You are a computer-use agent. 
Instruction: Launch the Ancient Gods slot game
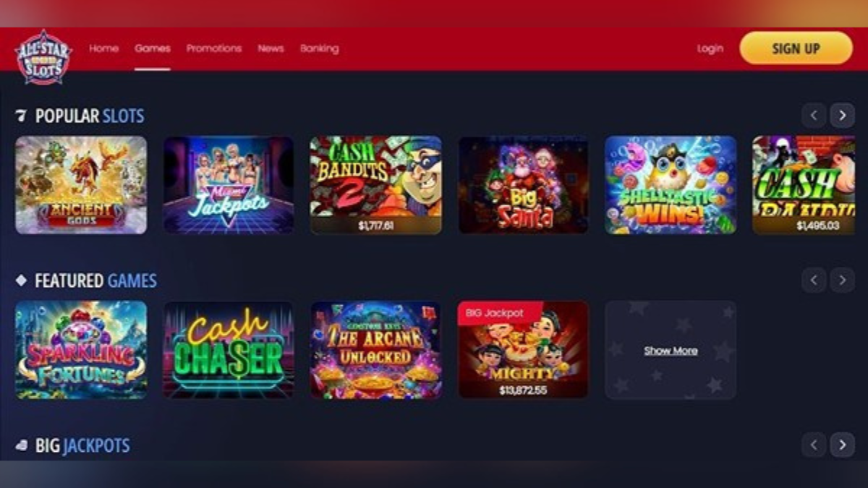coord(81,185)
